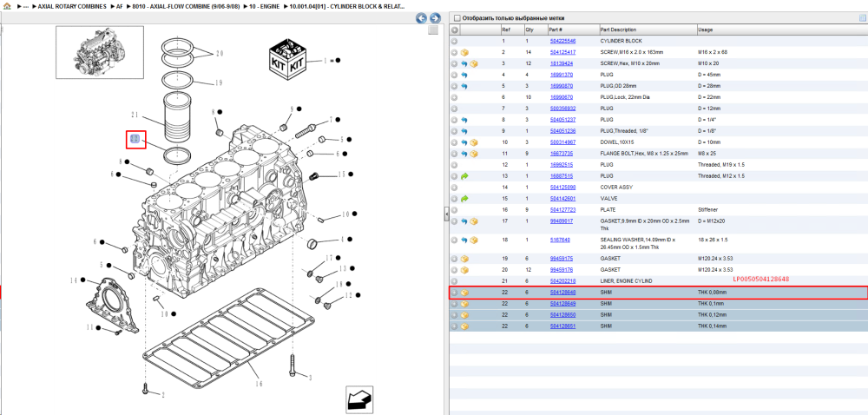This screenshot has height=415, width=868.
Task: Select callout 21 cylinder liner in diagram
Action: pos(135,115)
